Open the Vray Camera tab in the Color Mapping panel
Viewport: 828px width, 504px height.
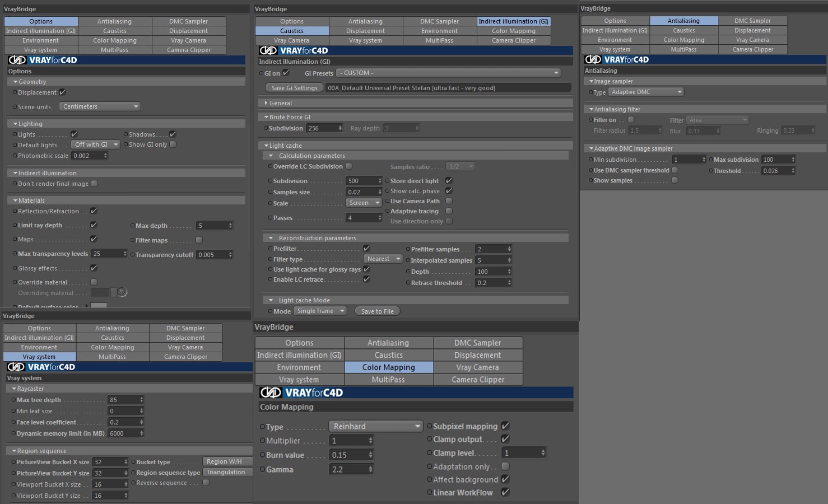point(478,367)
